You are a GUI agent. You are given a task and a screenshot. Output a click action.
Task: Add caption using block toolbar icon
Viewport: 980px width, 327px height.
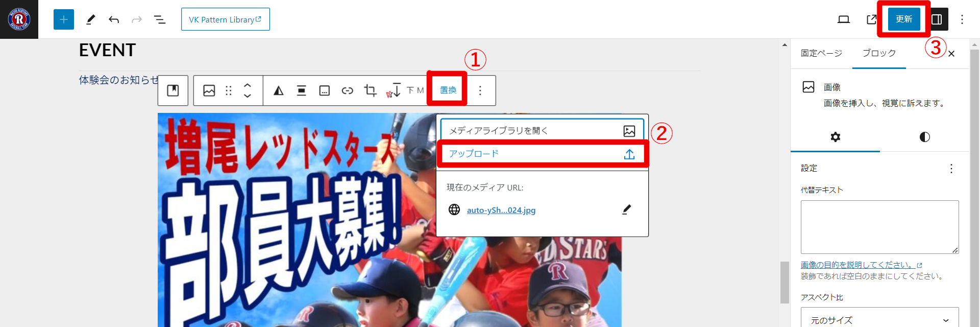pyautogui.click(x=324, y=90)
